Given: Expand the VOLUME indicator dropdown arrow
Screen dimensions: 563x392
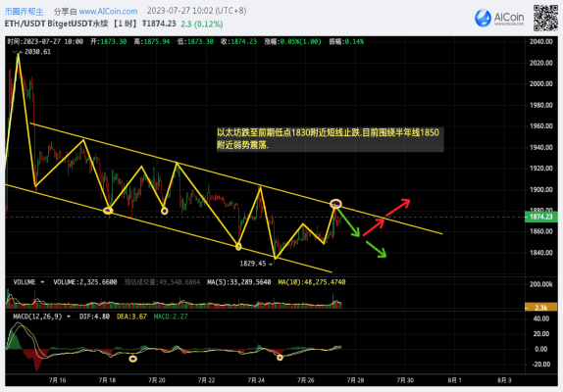Looking at the screenshot, I should (x=42, y=282).
